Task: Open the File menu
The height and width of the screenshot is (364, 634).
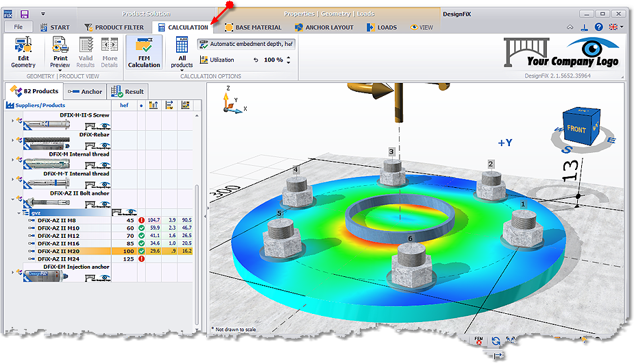Action: coord(19,27)
